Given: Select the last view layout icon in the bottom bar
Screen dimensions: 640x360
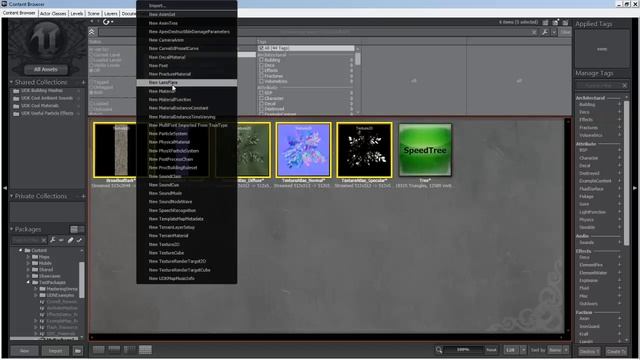Looking at the screenshot, I should coord(145,349).
